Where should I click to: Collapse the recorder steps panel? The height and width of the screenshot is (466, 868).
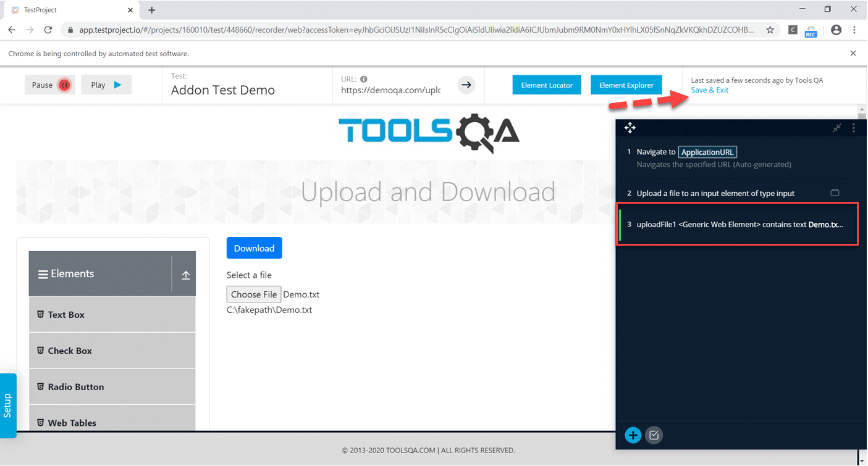click(x=836, y=128)
